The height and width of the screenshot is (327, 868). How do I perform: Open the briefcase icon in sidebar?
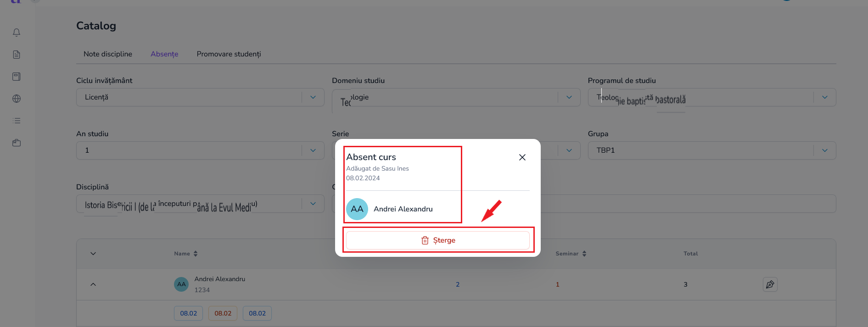pos(17,143)
